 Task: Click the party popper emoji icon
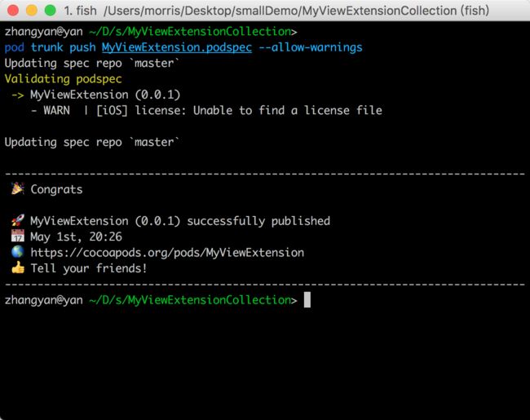18,188
